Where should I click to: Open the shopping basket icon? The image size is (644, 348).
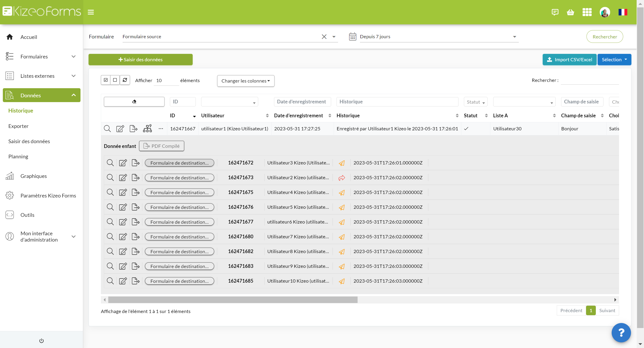[570, 12]
